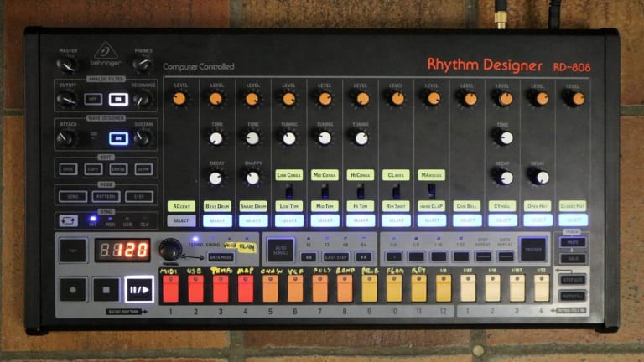Click the filter Cutoff knob
The height and width of the screenshot is (362, 644).
(66, 99)
